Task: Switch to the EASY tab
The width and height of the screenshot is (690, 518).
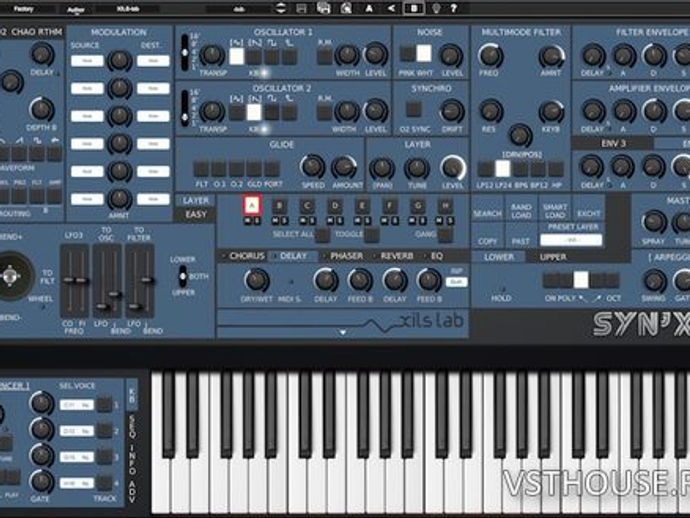Action: pyautogui.click(x=196, y=215)
